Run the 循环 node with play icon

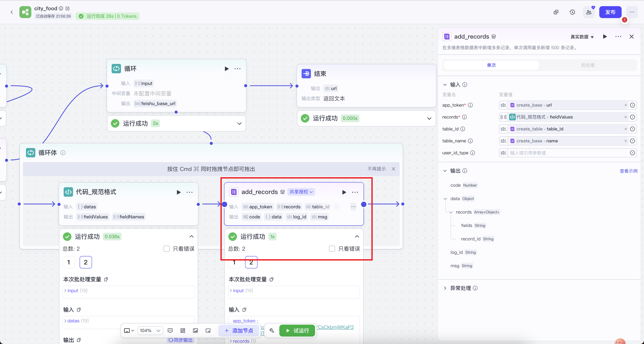point(227,69)
